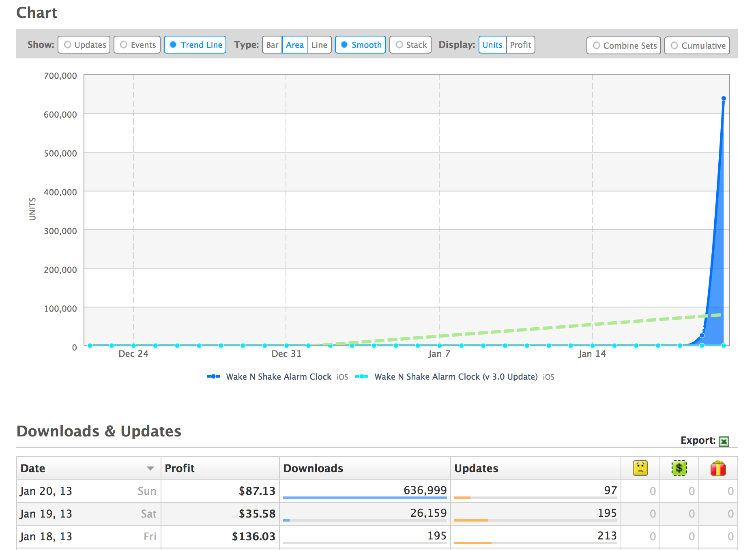Switch chart type to Bar

(273, 45)
